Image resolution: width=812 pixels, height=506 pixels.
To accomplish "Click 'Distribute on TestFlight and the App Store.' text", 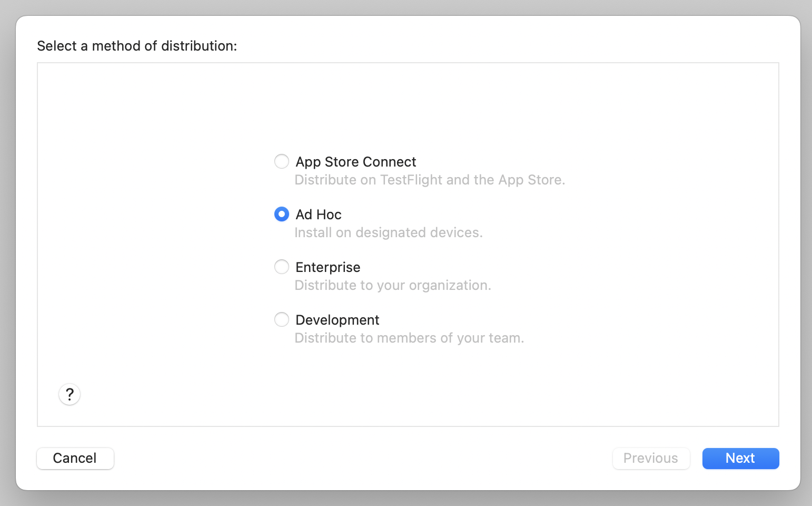I will pyautogui.click(x=430, y=180).
